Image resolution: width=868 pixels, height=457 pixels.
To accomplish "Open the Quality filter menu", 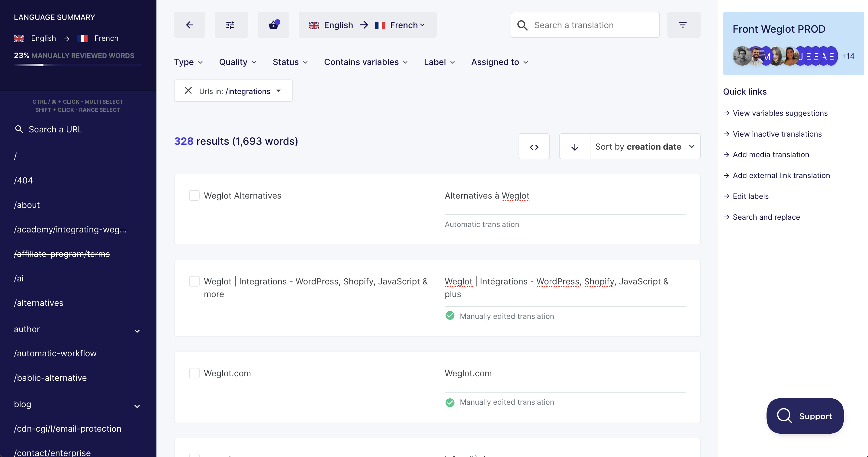I will 238,62.
